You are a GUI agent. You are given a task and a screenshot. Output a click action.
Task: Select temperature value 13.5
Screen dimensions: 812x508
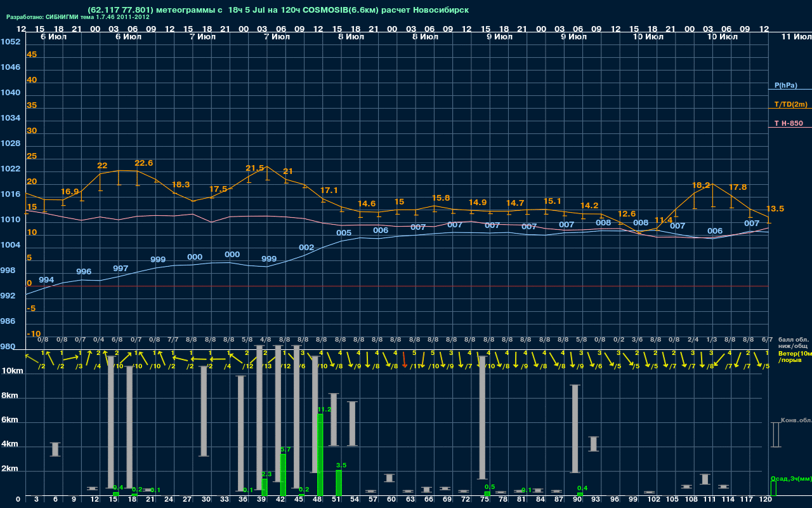(775, 209)
